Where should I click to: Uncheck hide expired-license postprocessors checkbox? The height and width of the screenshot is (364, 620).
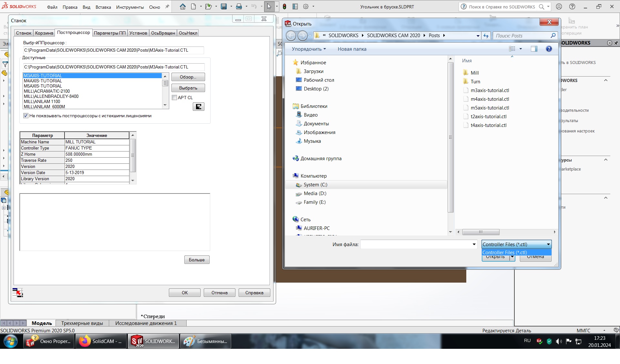pyautogui.click(x=26, y=116)
